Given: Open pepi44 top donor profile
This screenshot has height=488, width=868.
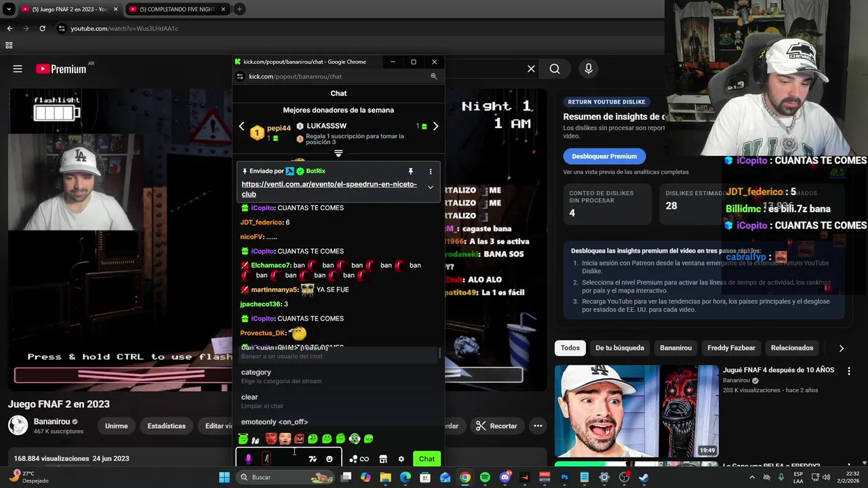Looking at the screenshot, I should [279, 128].
